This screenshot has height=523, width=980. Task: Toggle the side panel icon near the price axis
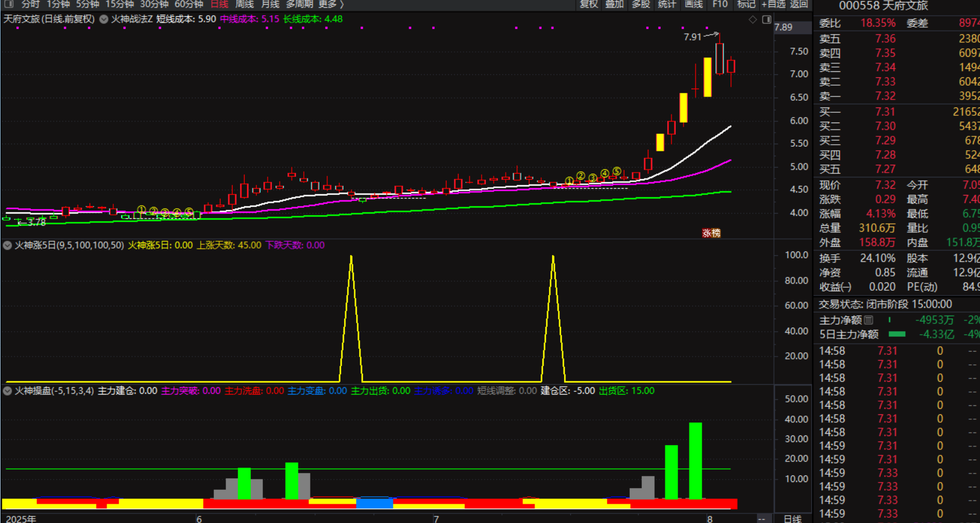click(767, 20)
